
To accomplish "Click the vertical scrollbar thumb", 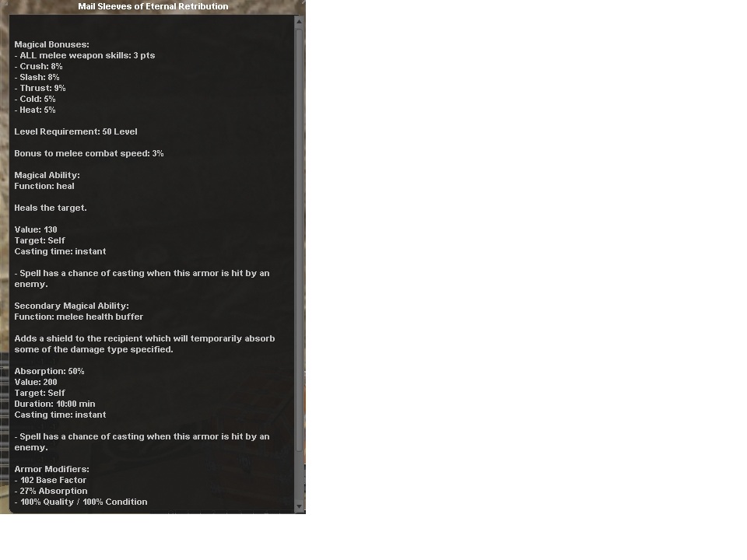I will coord(299,240).
